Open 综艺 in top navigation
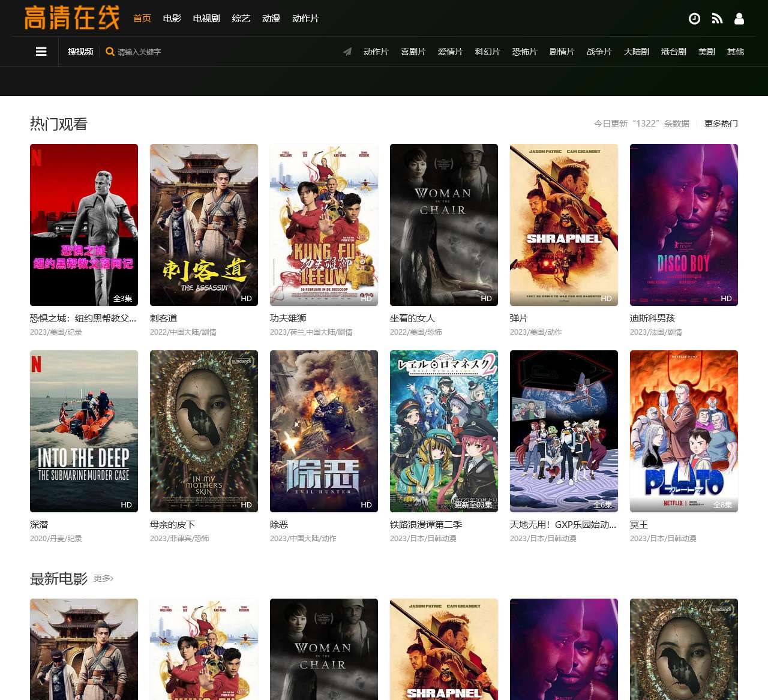The width and height of the screenshot is (768, 700). click(241, 19)
